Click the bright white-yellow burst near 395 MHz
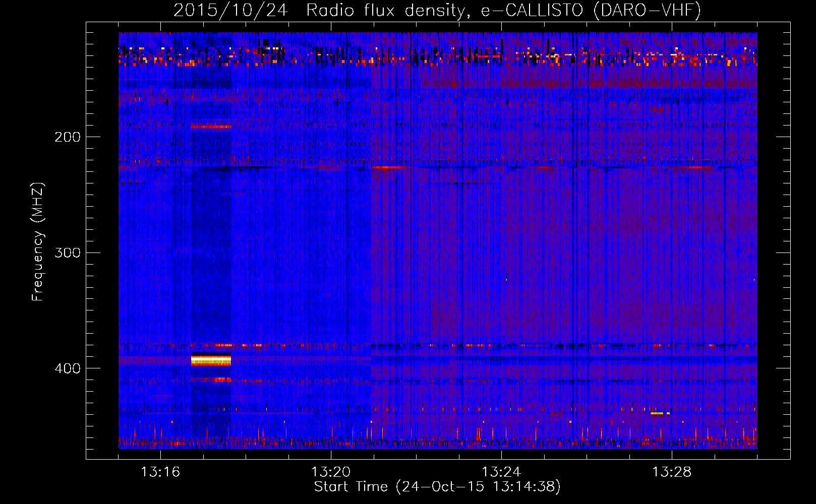The image size is (816, 504). (x=211, y=360)
